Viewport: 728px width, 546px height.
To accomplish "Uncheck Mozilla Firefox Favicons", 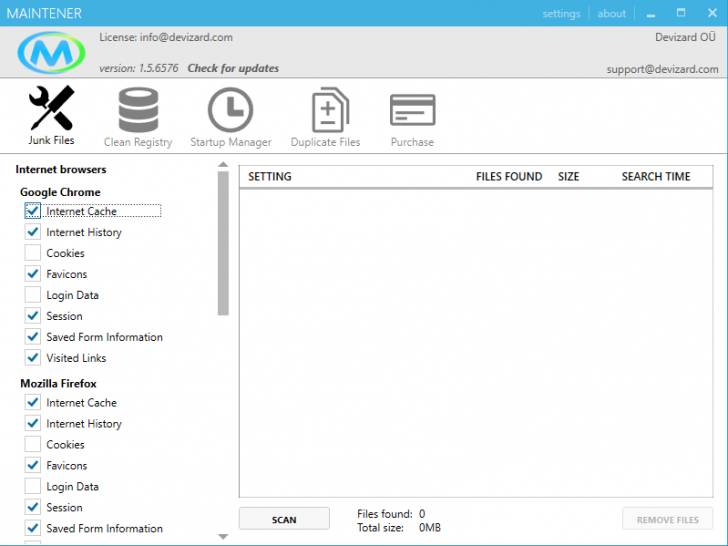I will click(x=32, y=465).
